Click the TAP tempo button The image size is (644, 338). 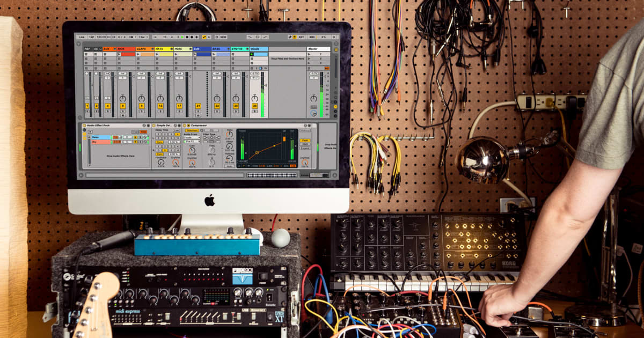[x=91, y=36]
